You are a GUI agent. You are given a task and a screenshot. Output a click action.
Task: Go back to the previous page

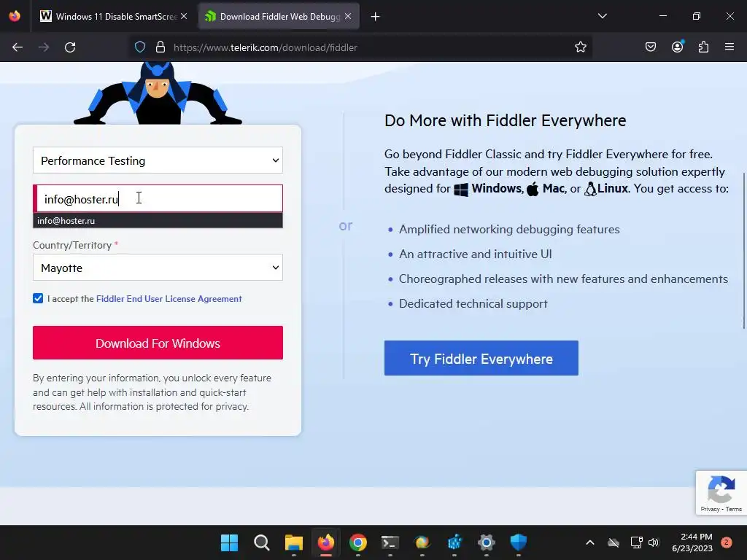tap(18, 47)
